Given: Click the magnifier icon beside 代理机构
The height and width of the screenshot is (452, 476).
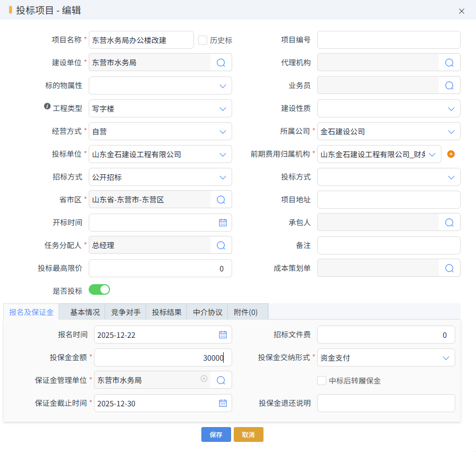Looking at the screenshot, I should [449, 62].
